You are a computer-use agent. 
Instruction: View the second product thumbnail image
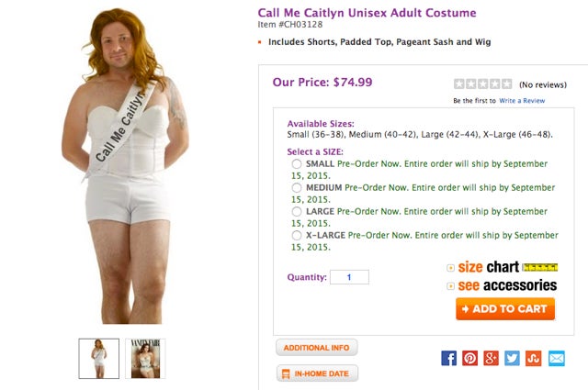coord(145,359)
